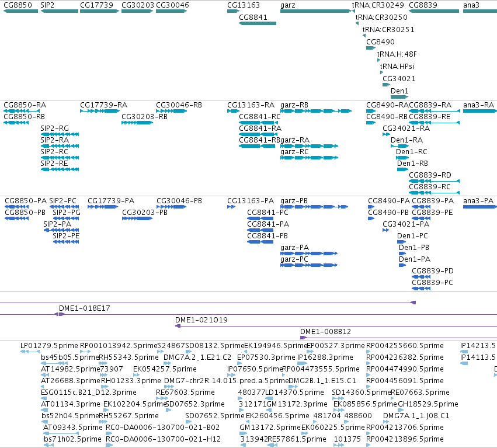The height and width of the screenshot is (448, 497).
Task: Select the IP16288.3prime EST label
Action: pos(325,357)
